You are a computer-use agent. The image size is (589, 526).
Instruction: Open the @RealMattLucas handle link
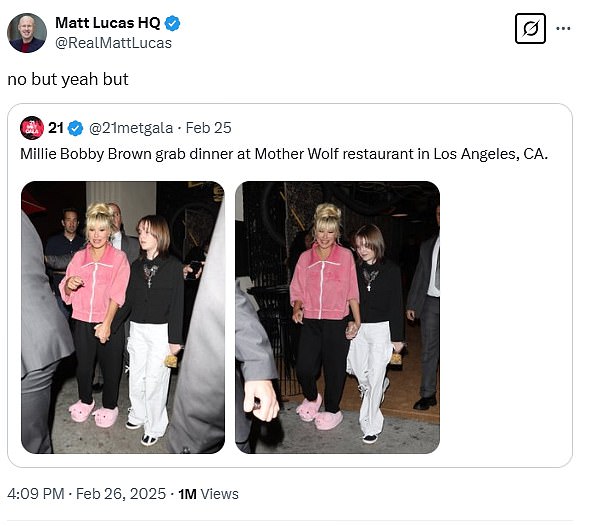point(113,43)
